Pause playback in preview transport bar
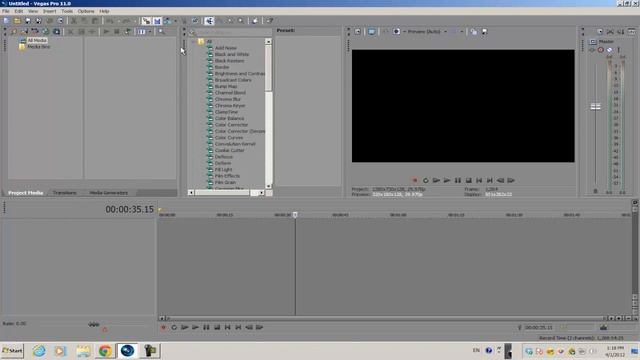 point(458,180)
